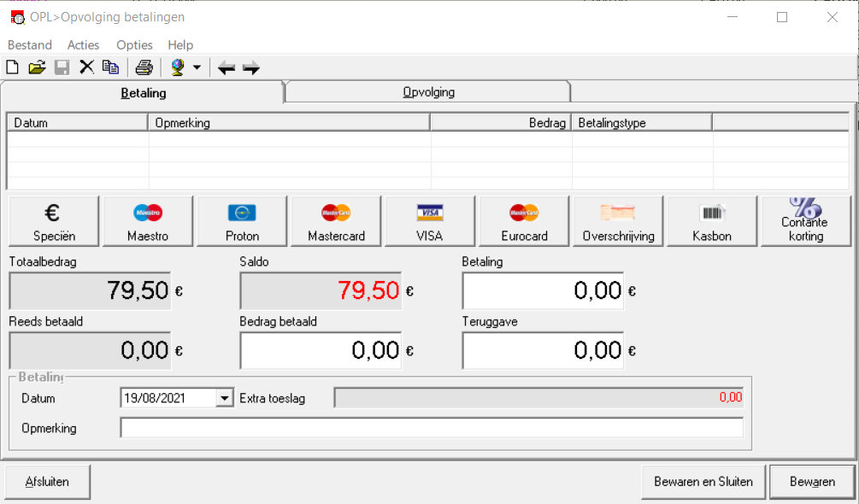Click the Betalingstype column header
Viewport: 859px width, 504px height.
point(642,122)
